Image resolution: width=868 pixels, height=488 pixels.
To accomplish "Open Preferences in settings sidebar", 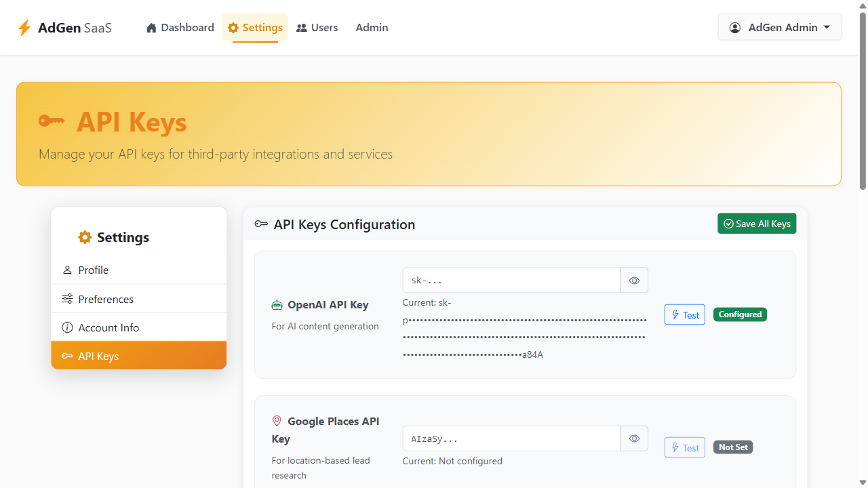I will 139,299.
